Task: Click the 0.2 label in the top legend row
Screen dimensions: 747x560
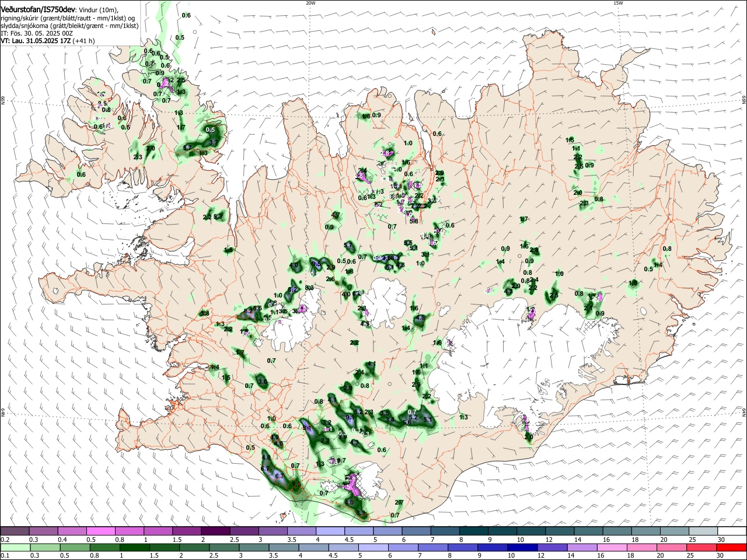Action: point(4,540)
